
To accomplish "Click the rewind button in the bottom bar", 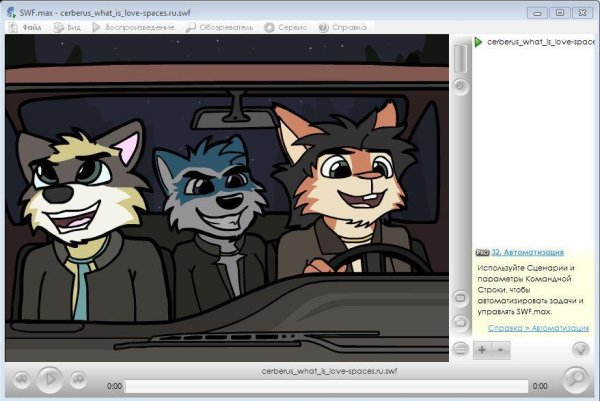I will (x=22, y=379).
